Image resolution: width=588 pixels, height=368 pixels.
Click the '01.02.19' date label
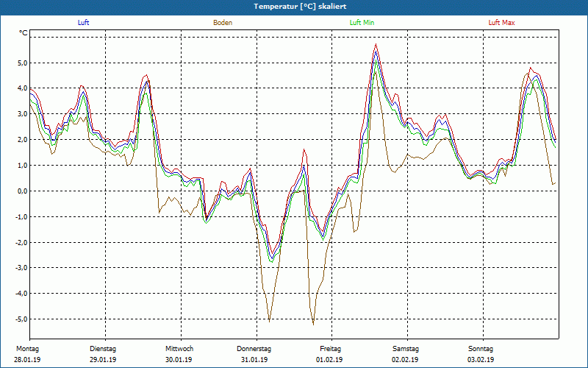[x=329, y=360]
